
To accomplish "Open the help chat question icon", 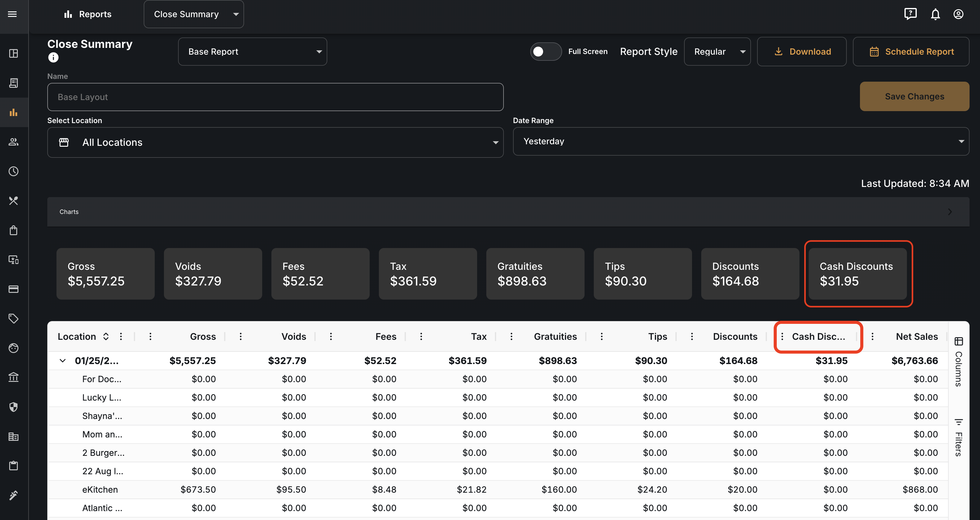I will (910, 14).
